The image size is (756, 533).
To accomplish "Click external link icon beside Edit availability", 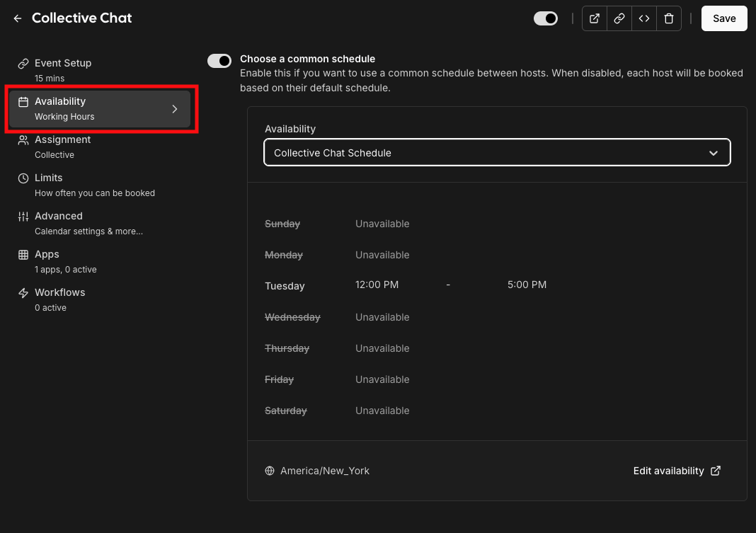I will 716,471.
